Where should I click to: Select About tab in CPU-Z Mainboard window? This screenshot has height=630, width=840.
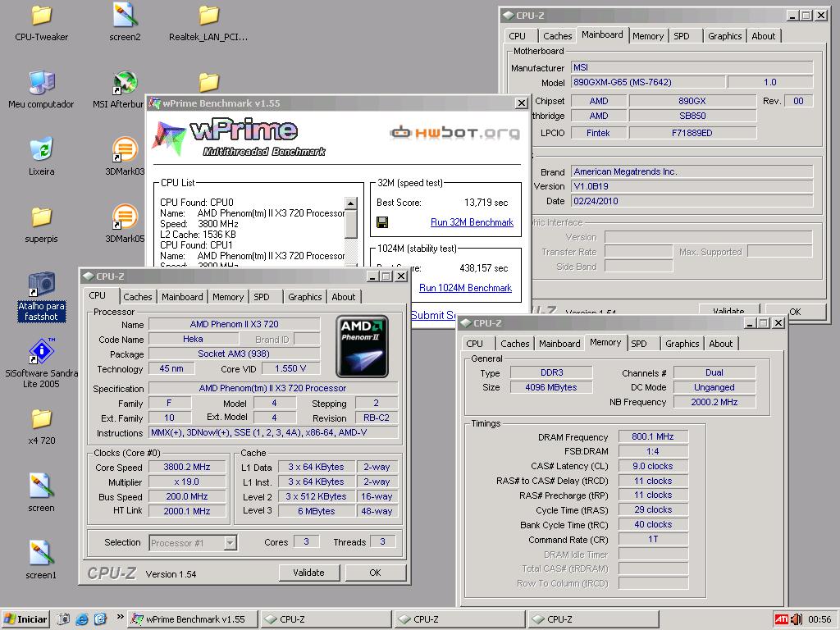click(764, 36)
